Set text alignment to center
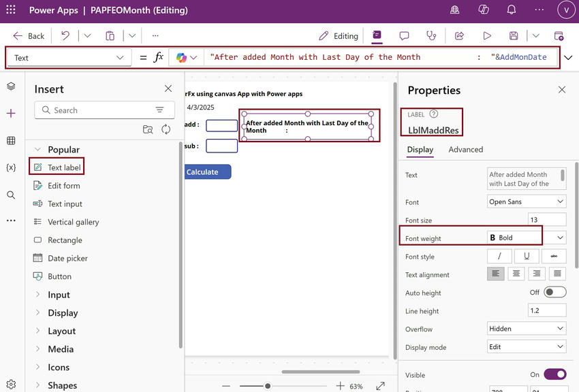 [x=516, y=274]
